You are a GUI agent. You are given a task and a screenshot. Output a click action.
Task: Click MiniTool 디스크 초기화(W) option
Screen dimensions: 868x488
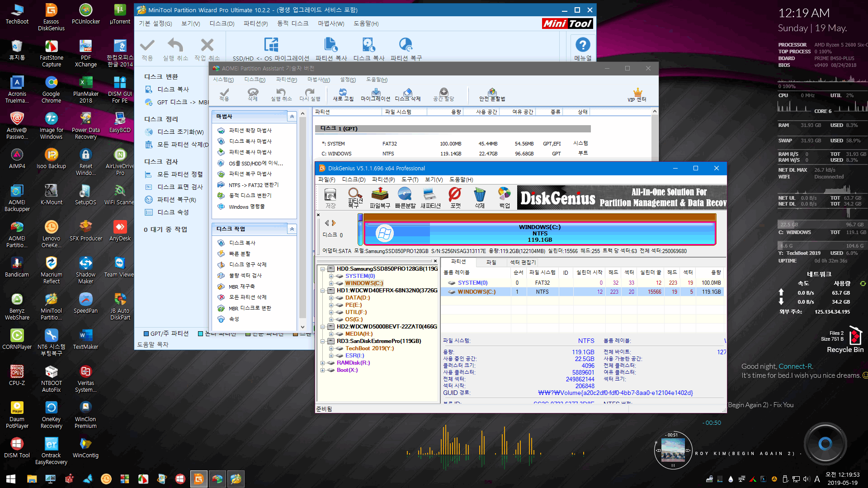[x=180, y=132]
